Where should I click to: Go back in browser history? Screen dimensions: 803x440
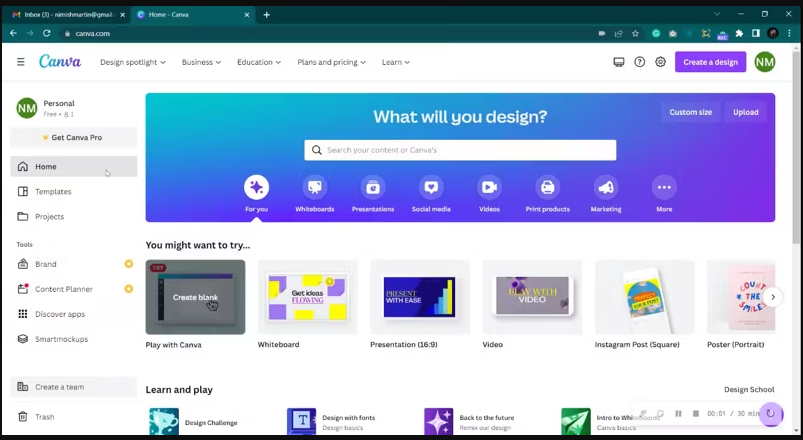tap(13, 33)
